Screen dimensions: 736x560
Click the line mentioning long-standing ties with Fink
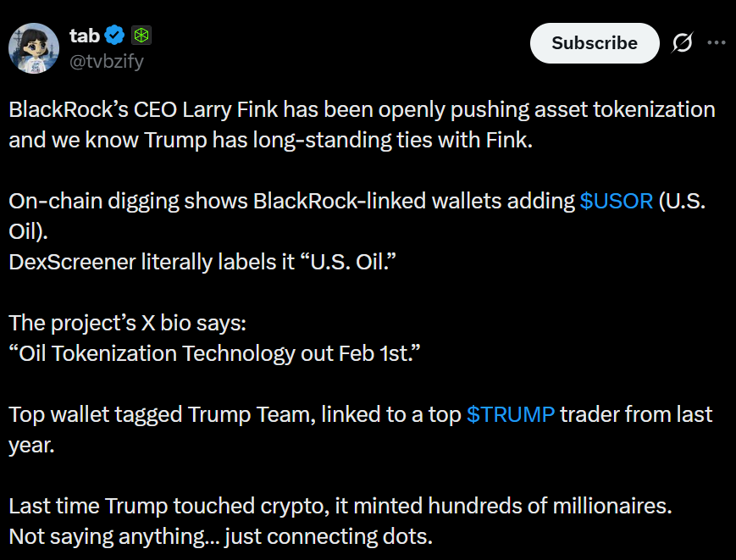point(271,140)
